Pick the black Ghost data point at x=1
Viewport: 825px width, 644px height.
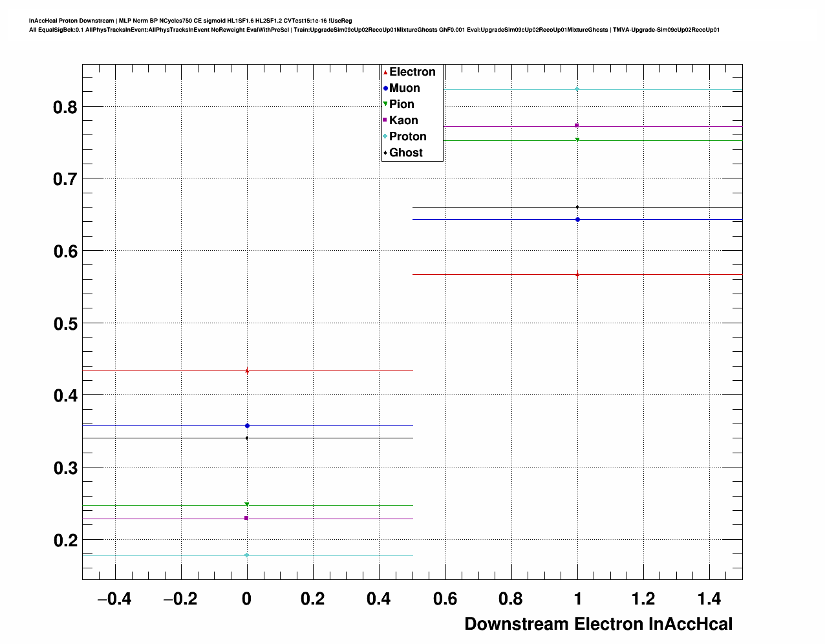[x=577, y=207]
